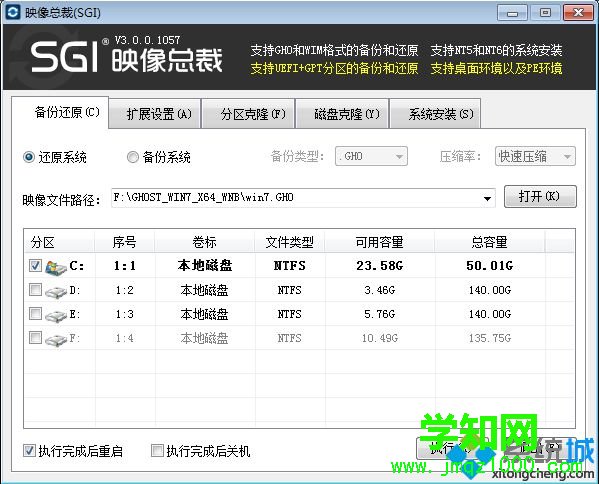
Task: Click the 总容量 column header
Action: (x=490, y=242)
